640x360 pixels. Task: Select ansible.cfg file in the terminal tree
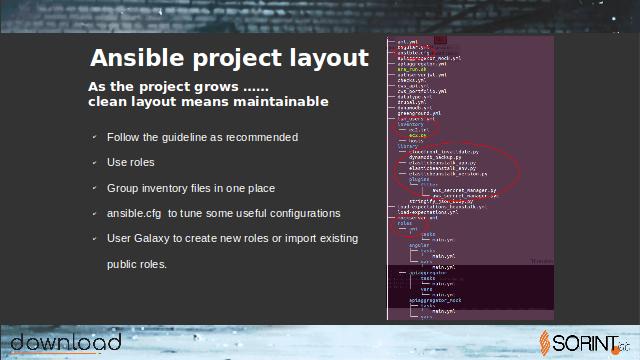pyautogui.click(x=413, y=53)
